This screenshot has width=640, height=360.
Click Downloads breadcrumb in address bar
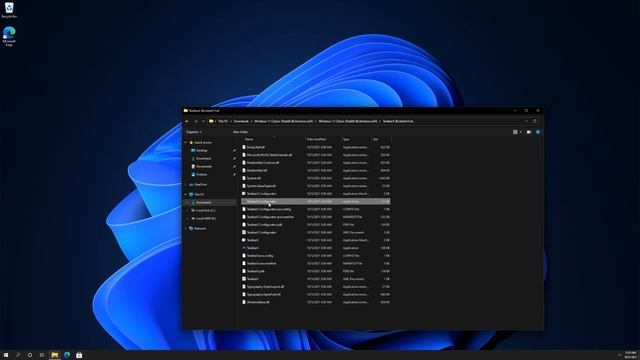click(241, 121)
